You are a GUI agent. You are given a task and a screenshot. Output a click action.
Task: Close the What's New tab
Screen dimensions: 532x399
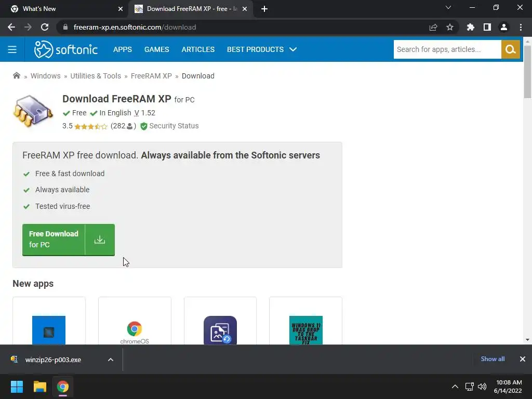[x=121, y=9]
